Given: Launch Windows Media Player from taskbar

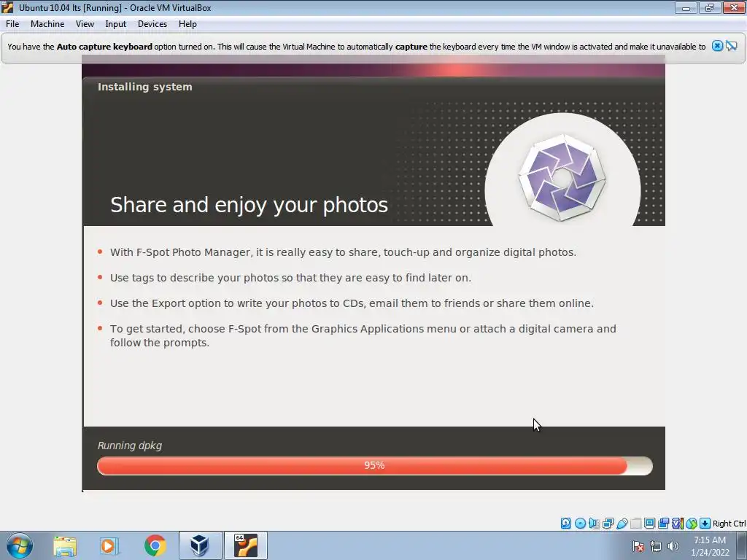Looking at the screenshot, I should 109,545.
